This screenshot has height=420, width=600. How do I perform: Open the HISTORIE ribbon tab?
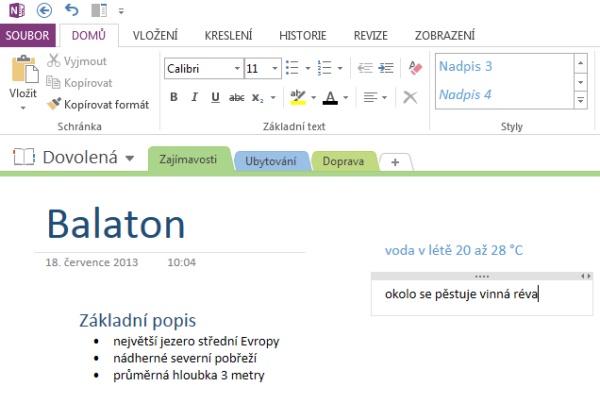[303, 36]
